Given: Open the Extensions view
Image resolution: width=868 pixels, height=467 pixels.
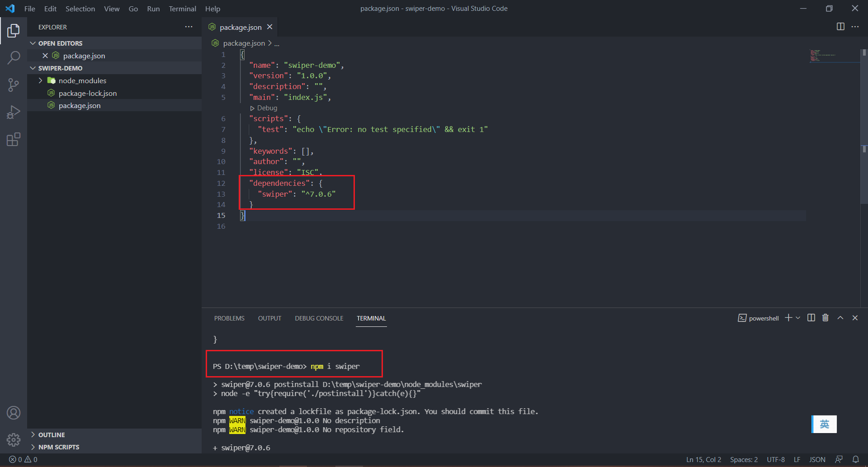Looking at the screenshot, I should click(14, 139).
